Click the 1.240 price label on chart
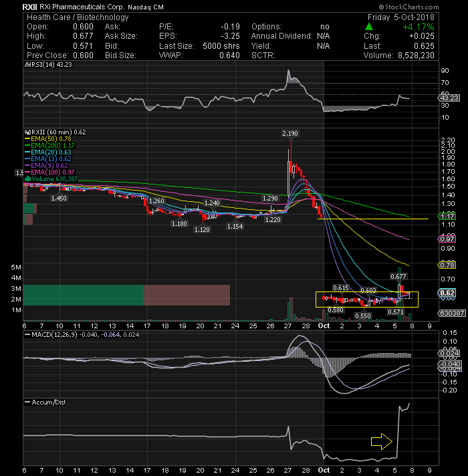 click(x=212, y=203)
